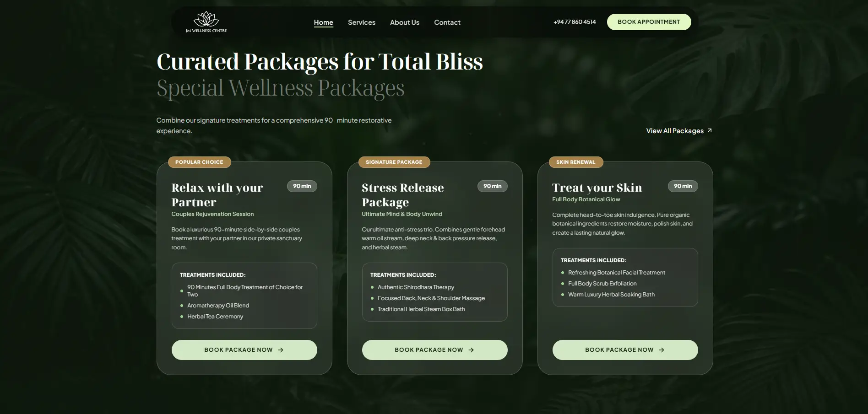Select the Skin Renewal badge
Image resolution: width=868 pixels, height=414 pixels.
click(575, 162)
